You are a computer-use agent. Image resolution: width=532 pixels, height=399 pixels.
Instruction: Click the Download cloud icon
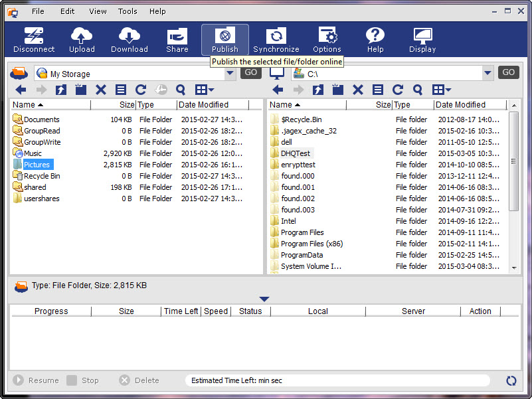pos(130,40)
